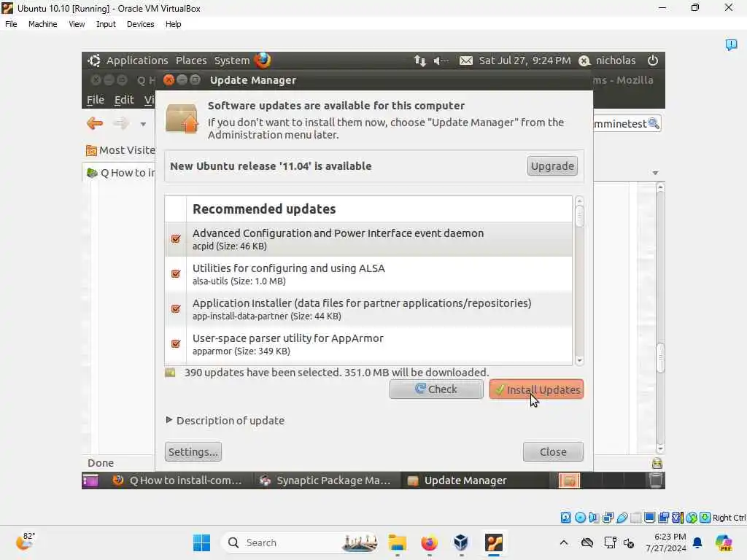Open the nicholas user menu
This screenshot has width=747, height=560.
pos(608,61)
